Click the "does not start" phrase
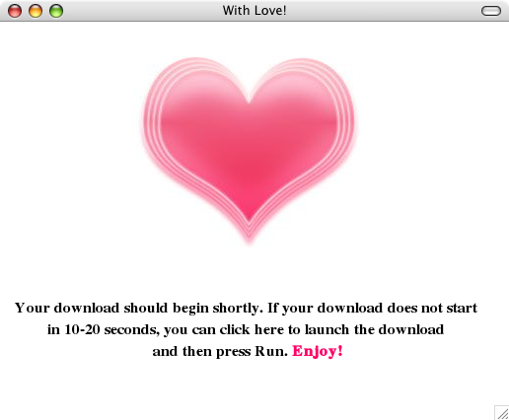Screen dimensions: 509x420 (432, 308)
